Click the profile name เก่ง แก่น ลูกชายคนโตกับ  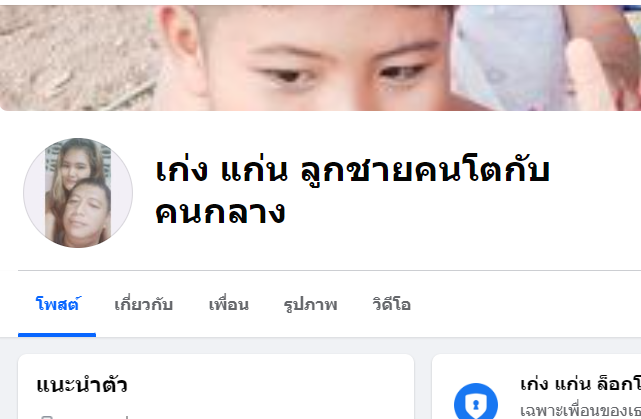point(352,170)
